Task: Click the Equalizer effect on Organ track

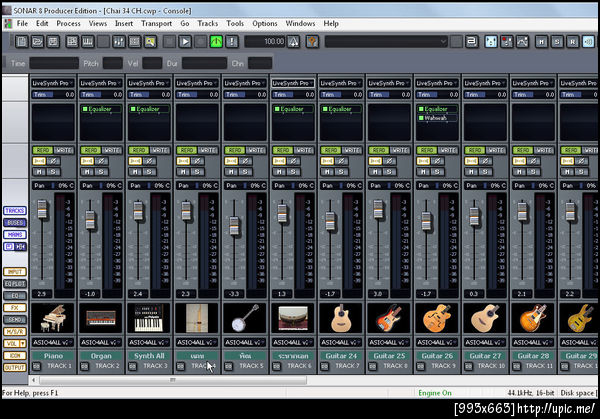Action: click(100, 108)
